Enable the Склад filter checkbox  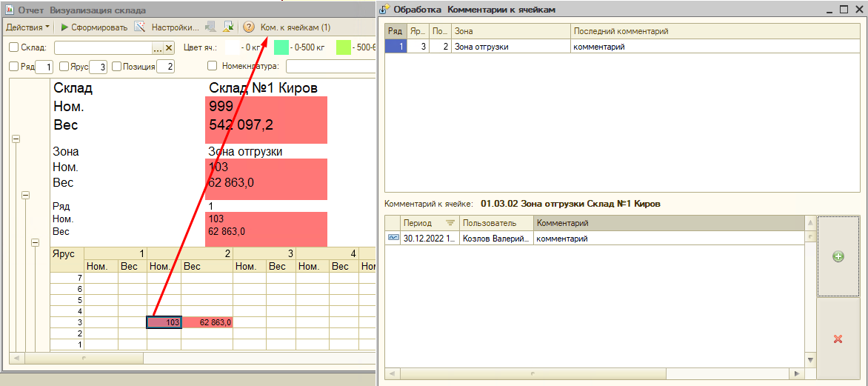(14, 47)
